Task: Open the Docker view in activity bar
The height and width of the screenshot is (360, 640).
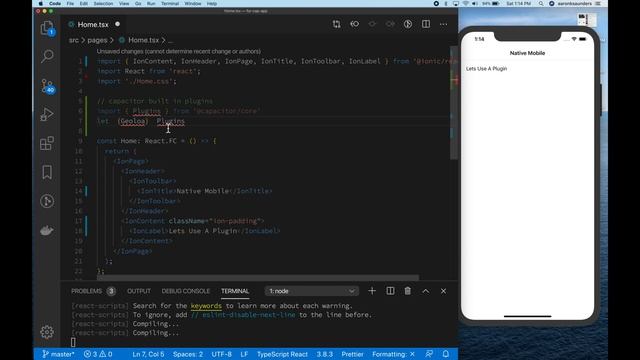Action: click(x=47, y=231)
